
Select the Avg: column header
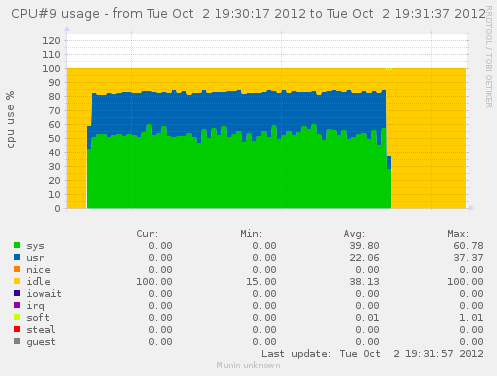tap(354, 234)
